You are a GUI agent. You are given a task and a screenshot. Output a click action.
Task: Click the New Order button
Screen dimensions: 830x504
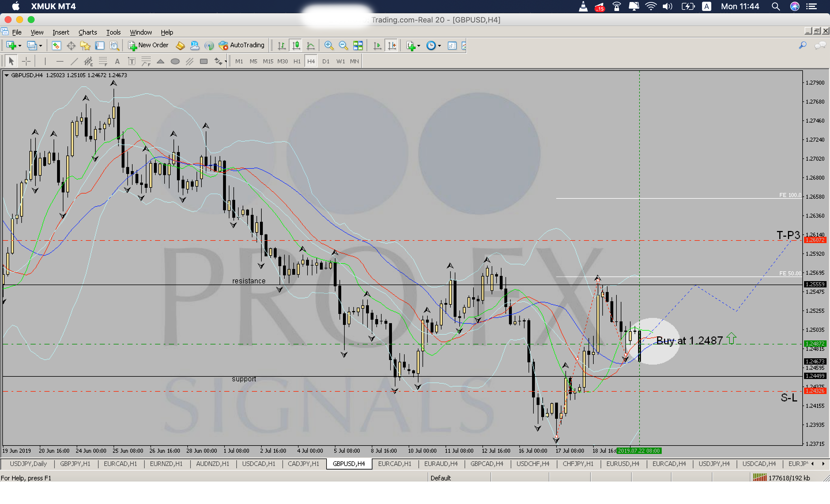[148, 45]
